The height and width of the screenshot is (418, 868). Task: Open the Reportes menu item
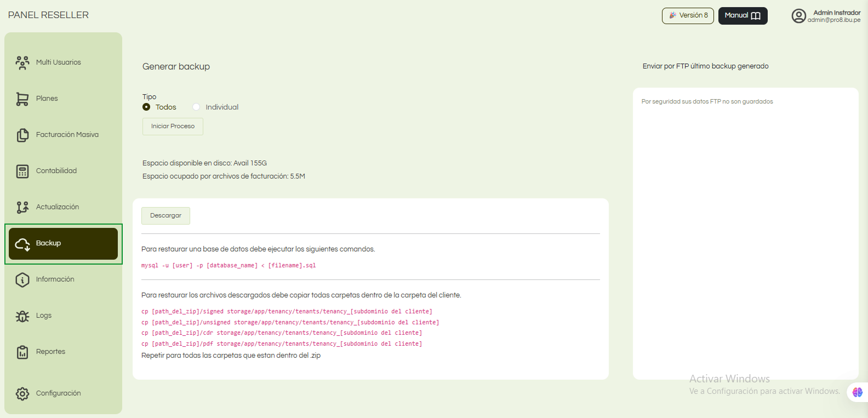click(x=51, y=352)
